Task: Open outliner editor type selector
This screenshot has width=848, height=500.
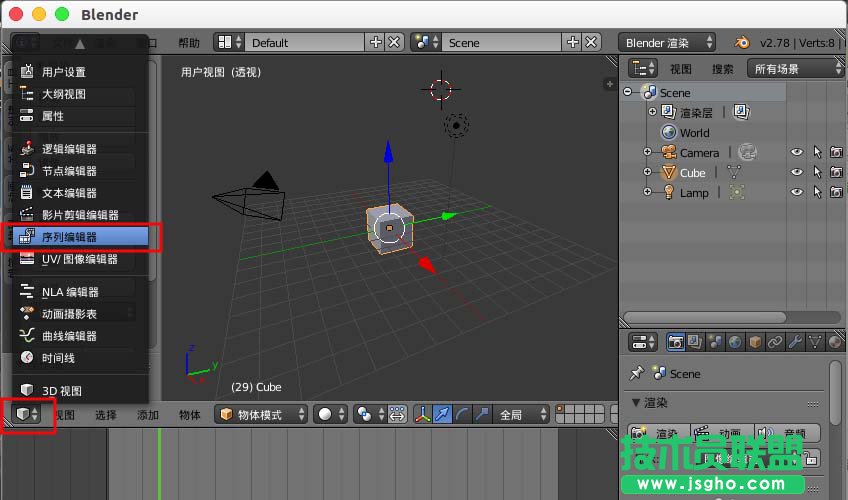Action: (643, 69)
